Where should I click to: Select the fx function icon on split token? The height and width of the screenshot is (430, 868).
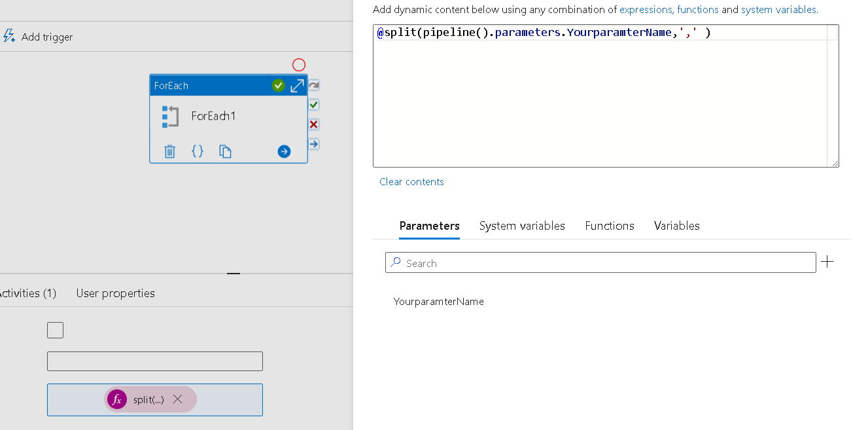point(116,399)
